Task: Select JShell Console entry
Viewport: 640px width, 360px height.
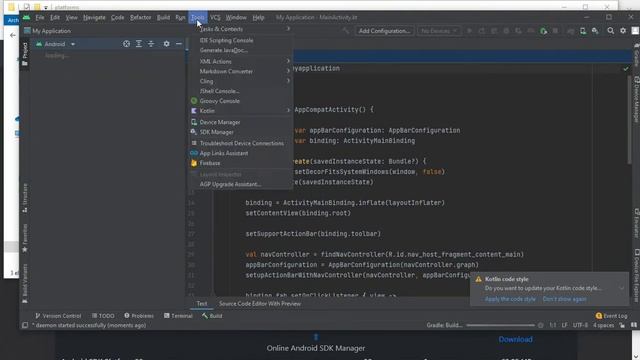Action: point(241,91)
